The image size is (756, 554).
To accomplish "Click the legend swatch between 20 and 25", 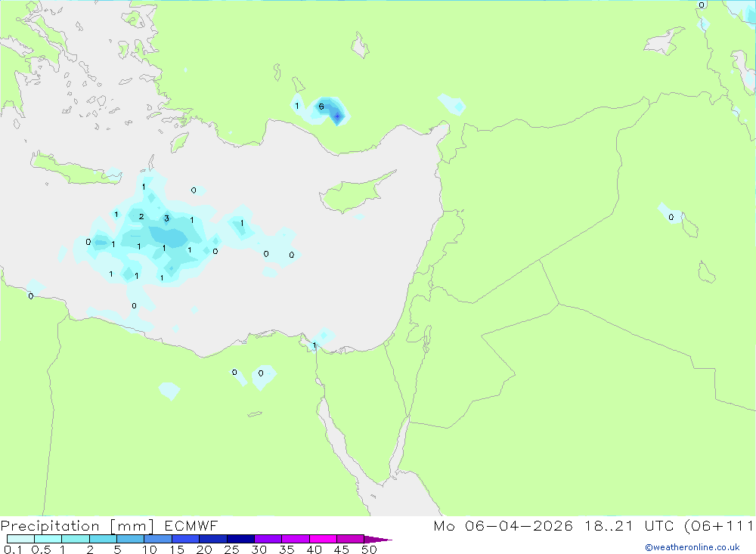I will click(x=213, y=539).
